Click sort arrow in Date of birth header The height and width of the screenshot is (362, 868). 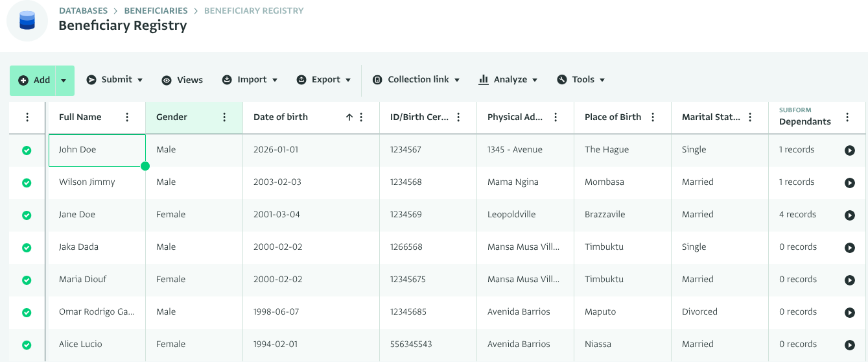(x=349, y=117)
